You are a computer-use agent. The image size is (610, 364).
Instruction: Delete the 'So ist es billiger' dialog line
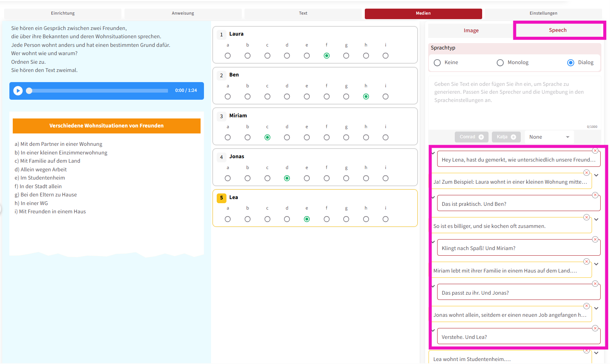[586, 217]
